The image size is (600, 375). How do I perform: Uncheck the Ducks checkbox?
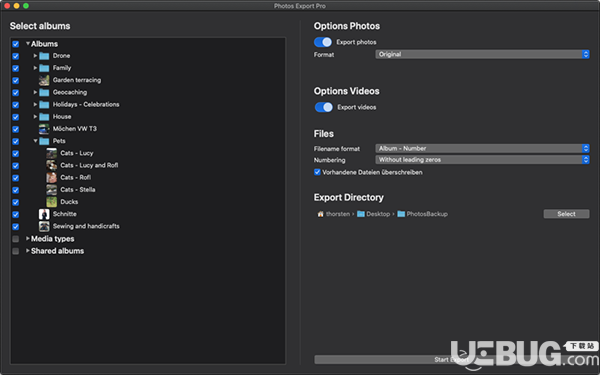16,202
